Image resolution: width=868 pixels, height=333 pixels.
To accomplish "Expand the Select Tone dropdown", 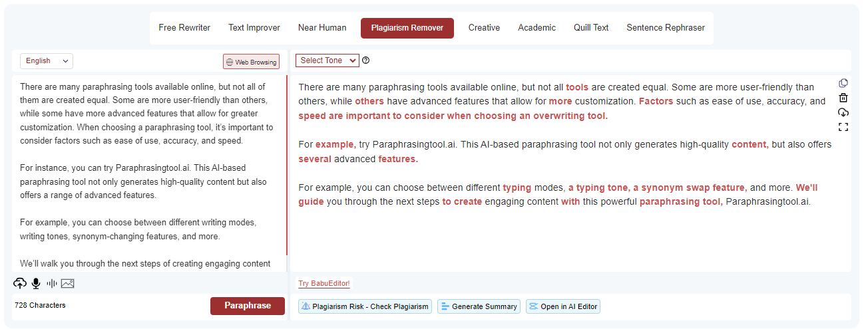I will click(x=327, y=60).
